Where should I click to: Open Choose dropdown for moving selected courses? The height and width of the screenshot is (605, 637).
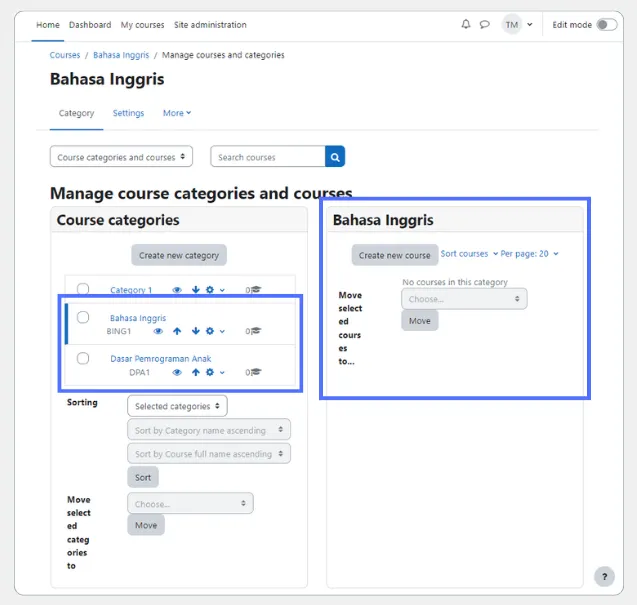click(464, 299)
